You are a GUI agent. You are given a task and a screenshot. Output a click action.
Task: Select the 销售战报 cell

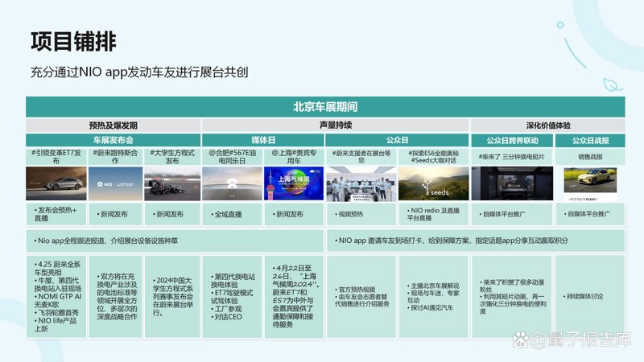590,157
